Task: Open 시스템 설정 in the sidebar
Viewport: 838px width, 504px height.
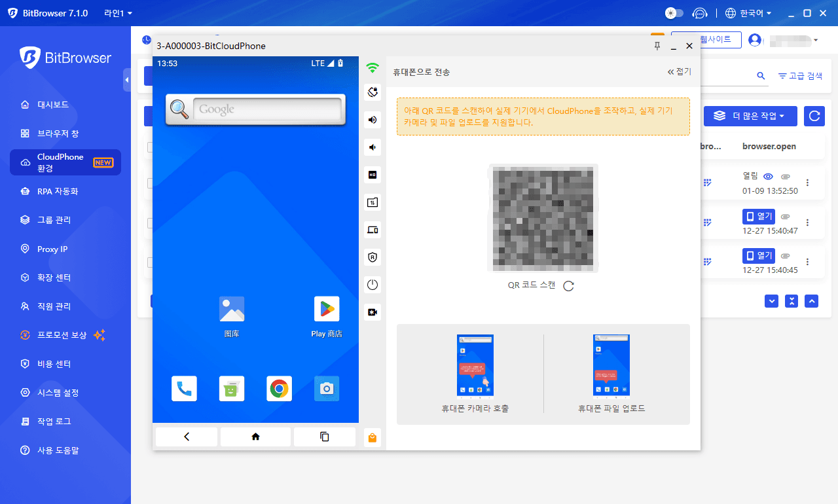Action: coord(65,393)
